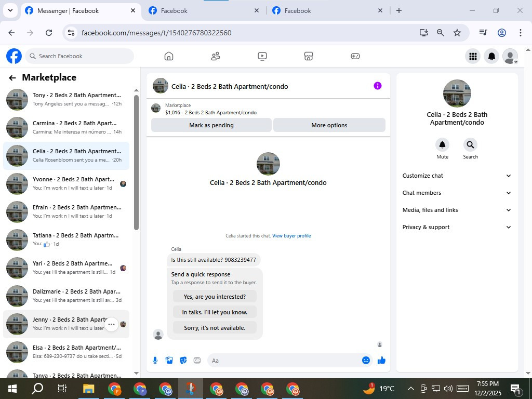Screen dimensions: 532x399
Task: Open Windows taskbar search
Action: (x=37, y=389)
